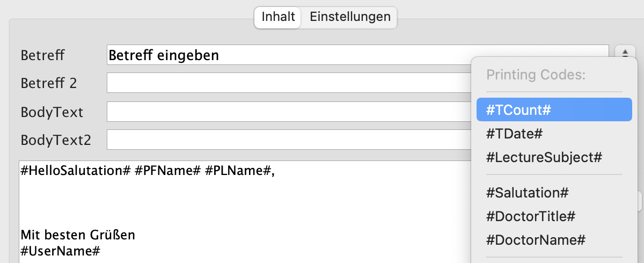Click the #PFName# placeholder text
Viewport: 644px width, 263px height.
[167, 171]
